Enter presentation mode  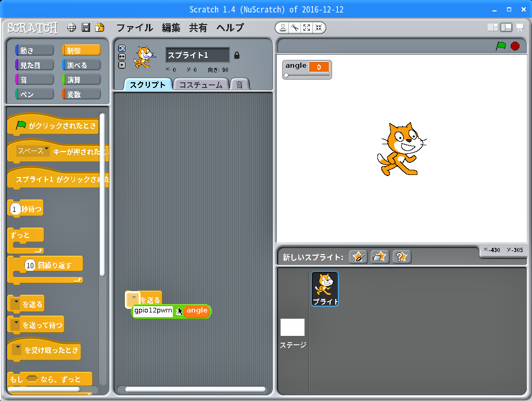point(520,28)
